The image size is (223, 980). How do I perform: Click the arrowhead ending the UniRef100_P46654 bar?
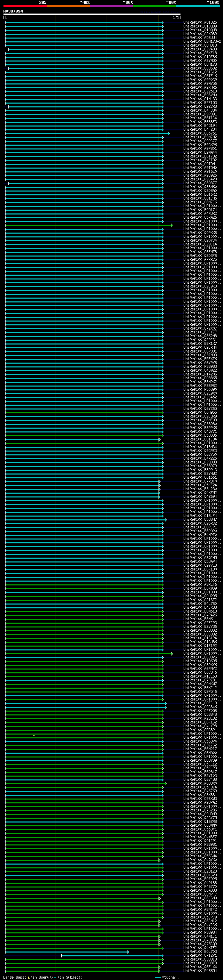point(159,971)
